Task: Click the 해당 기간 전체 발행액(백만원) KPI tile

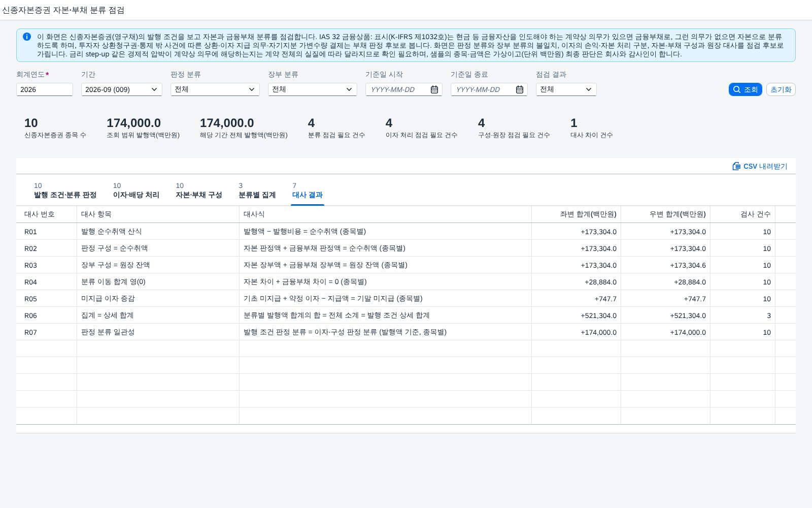Action: tap(244, 128)
